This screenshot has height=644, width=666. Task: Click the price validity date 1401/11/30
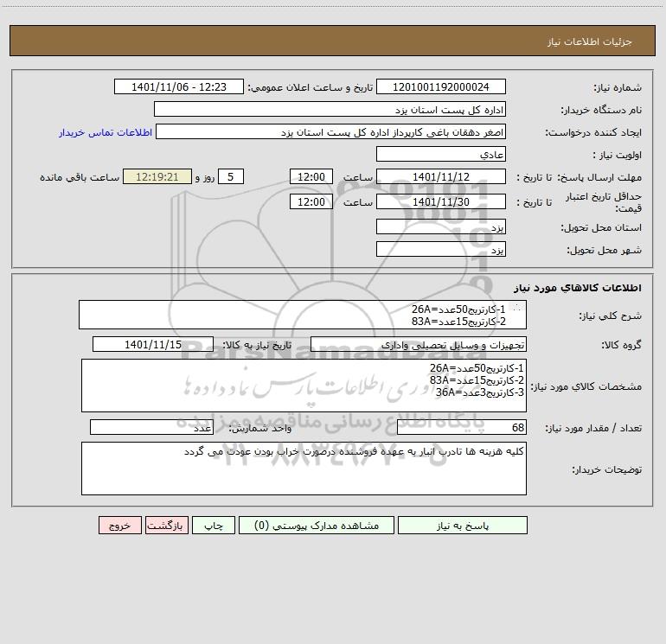click(441, 201)
